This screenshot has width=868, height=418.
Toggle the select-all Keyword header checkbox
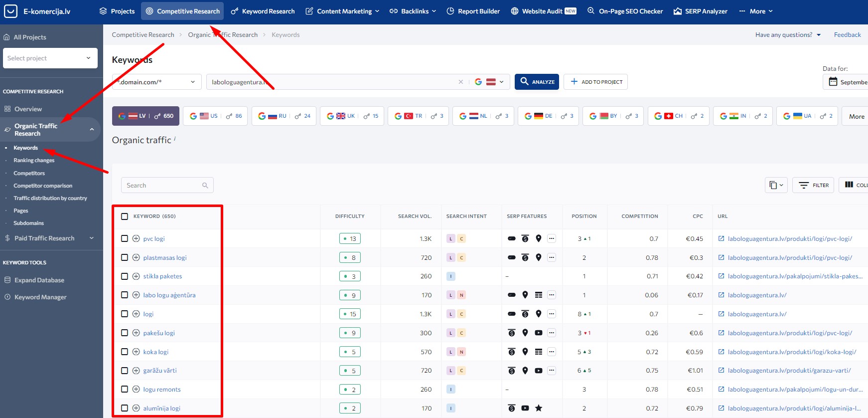tap(125, 216)
